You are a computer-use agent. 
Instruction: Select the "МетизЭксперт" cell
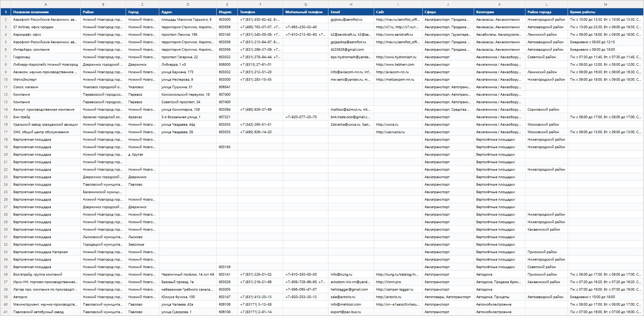(x=46, y=80)
